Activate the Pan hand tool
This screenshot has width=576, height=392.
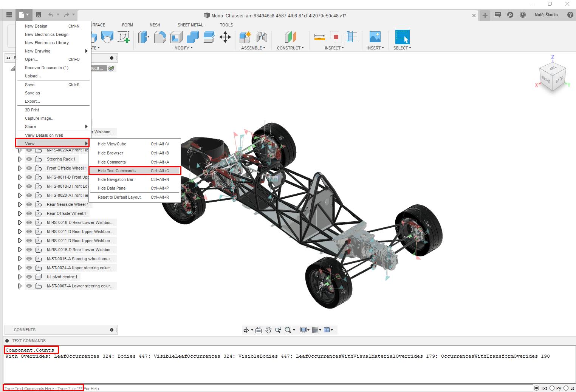(x=268, y=330)
